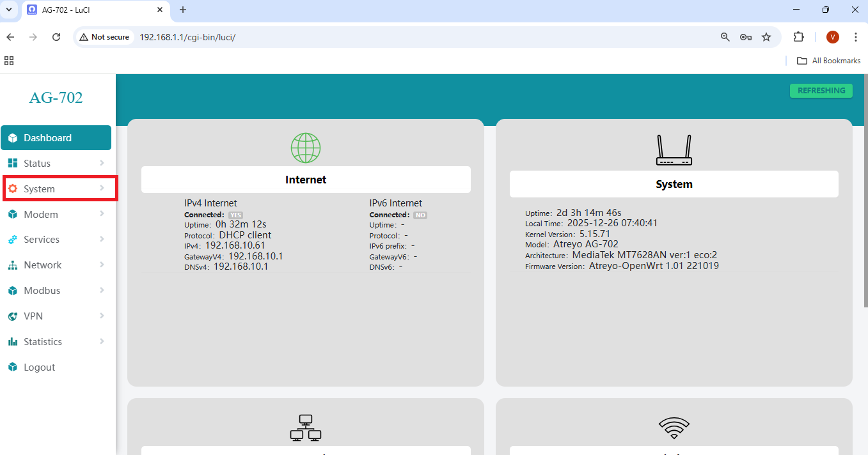868x455 pixels.
Task: Expand the Modbus submenu chevron
Action: tap(102, 290)
